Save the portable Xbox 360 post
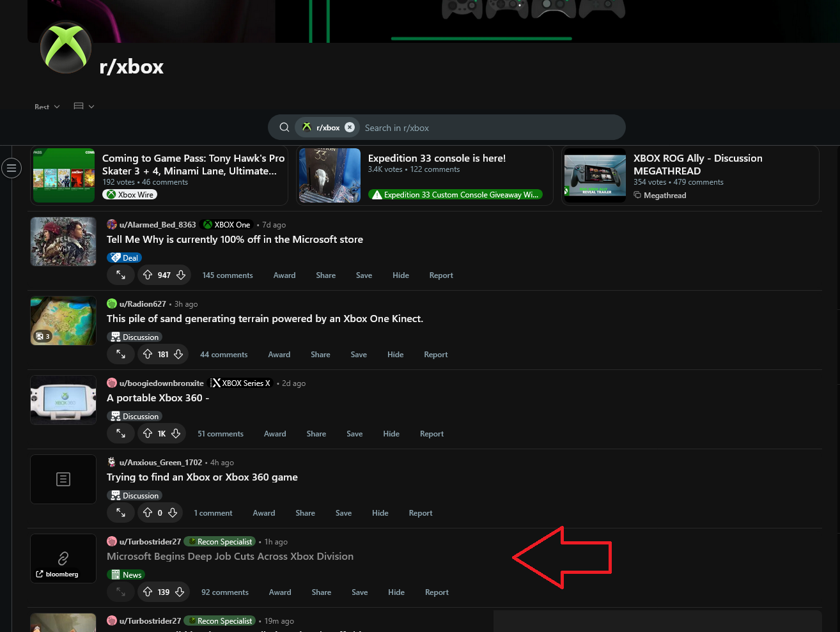Screen dimensions: 840x632 click(355, 433)
